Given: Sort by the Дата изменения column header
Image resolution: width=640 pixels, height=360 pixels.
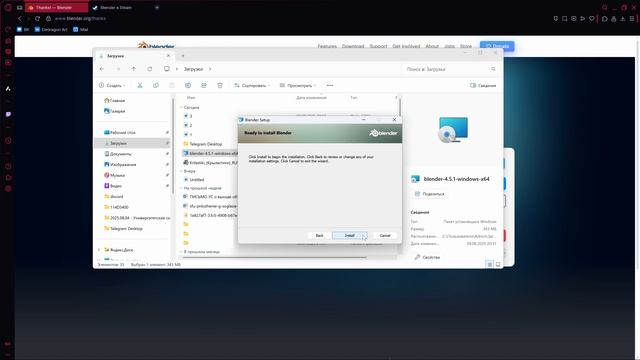Looking at the screenshot, I should click(311, 98).
